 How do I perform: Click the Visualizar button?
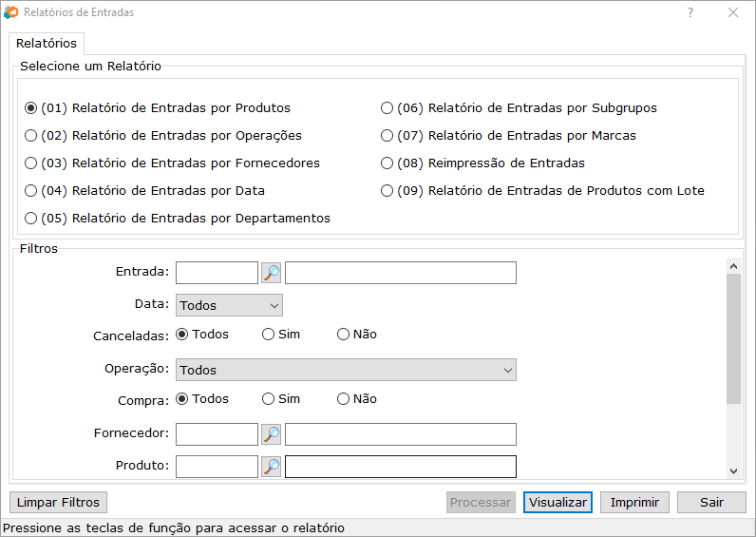[x=558, y=502]
